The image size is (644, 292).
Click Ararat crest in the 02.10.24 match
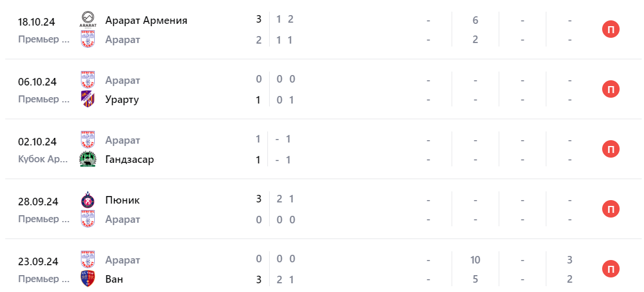[x=88, y=140]
